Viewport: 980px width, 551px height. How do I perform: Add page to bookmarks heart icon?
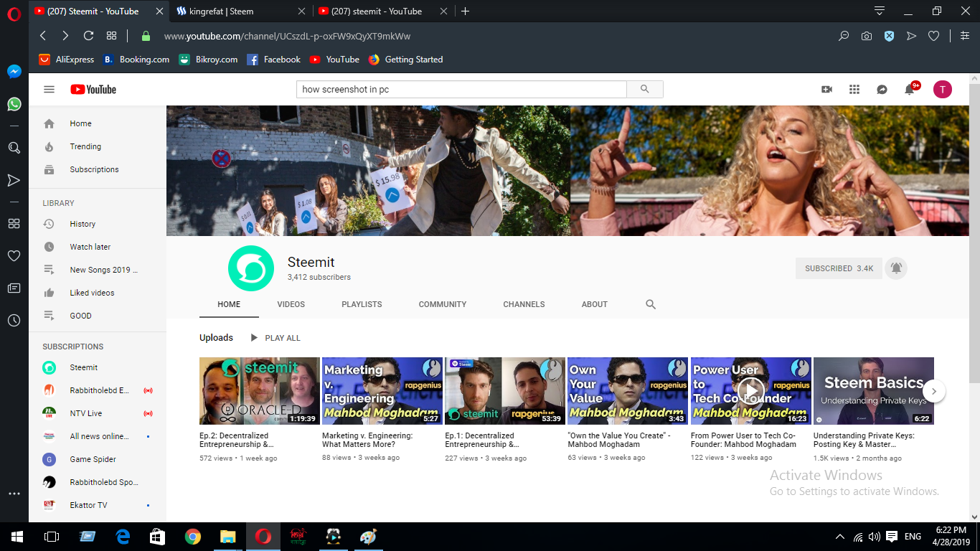(x=933, y=36)
